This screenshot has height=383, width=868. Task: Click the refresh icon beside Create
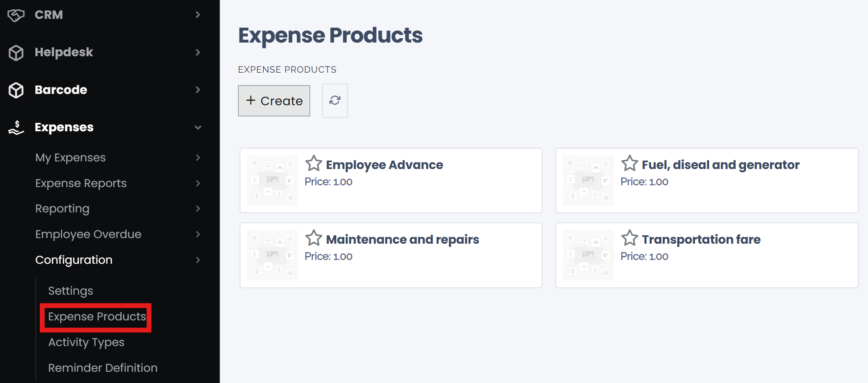click(335, 100)
